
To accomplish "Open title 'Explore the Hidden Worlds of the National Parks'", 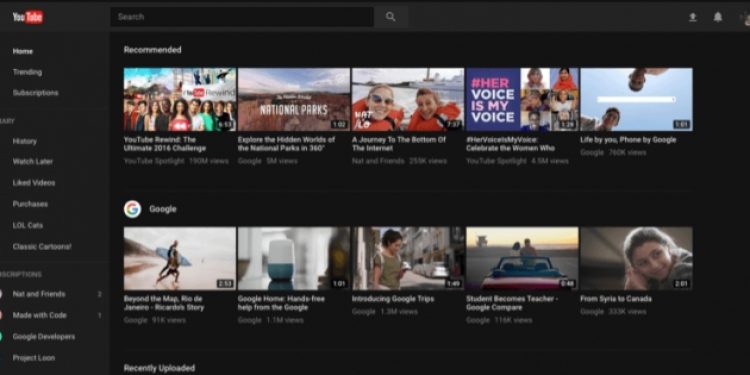I will pos(286,144).
